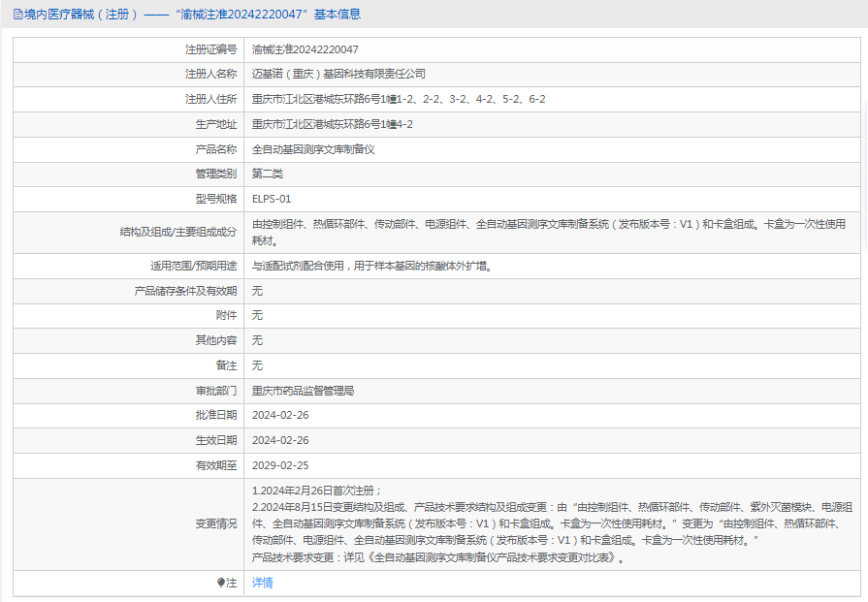The height and width of the screenshot is (602, 868).
Task: Click the vertical scrollbar on the right edge
Action: (865, 174)
